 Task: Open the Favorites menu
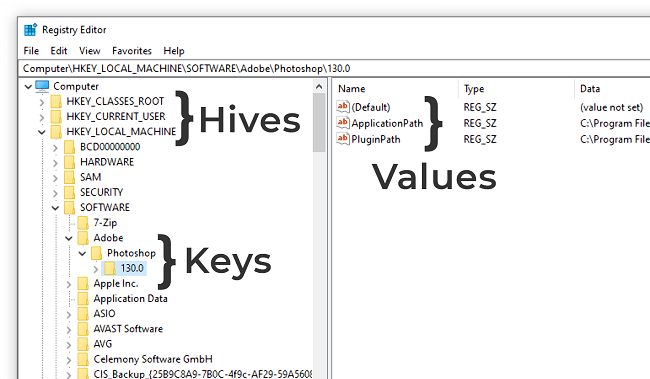(132, 51)
